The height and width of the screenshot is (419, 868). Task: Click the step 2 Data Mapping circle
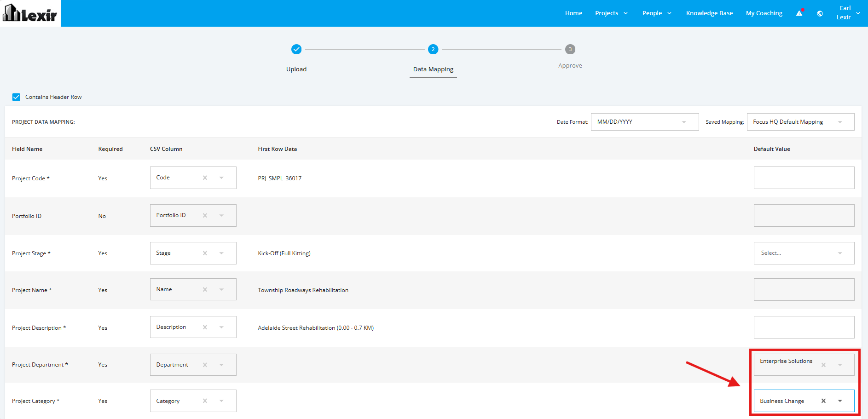[433, 49]
